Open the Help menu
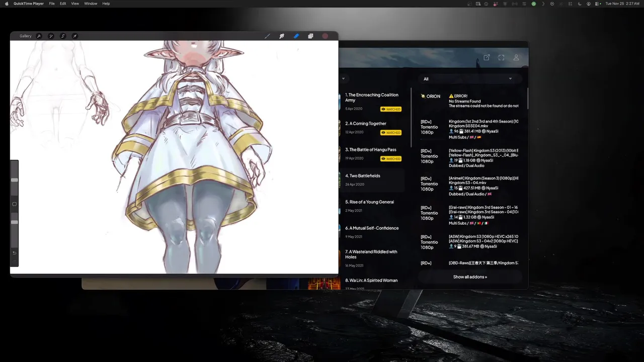The image size is (644, 362). pyautogui.click(x=106, y=4)
